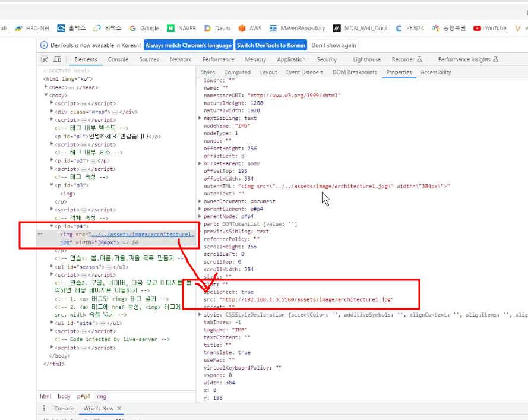Open the architecture1.jpg src link in DOM tree

pyautogui.click(x=143, y=235)
